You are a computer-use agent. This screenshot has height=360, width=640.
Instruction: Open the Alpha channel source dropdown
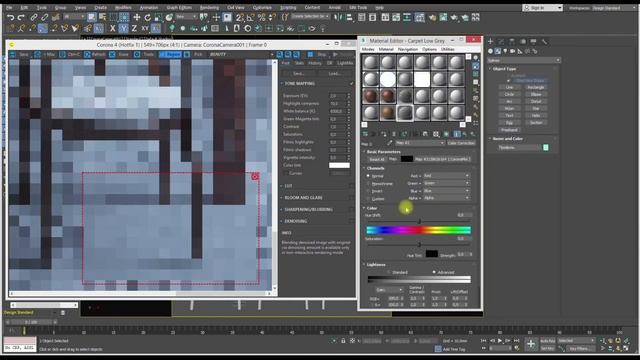(x=446, y=198)
